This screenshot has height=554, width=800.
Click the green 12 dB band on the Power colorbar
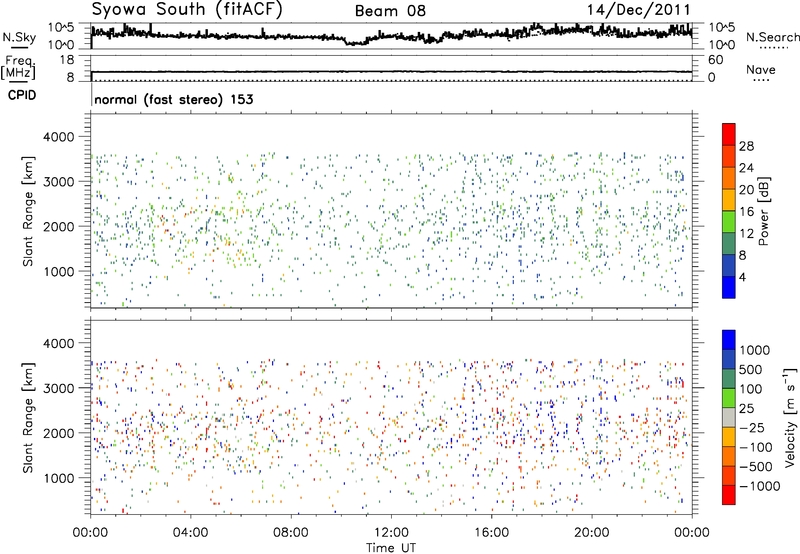729,222
